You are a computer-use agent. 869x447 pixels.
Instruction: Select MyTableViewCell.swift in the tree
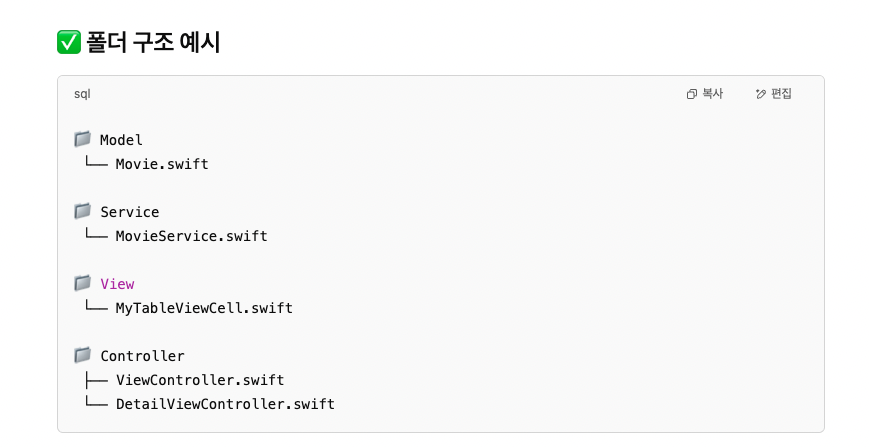tap(204, 308)
